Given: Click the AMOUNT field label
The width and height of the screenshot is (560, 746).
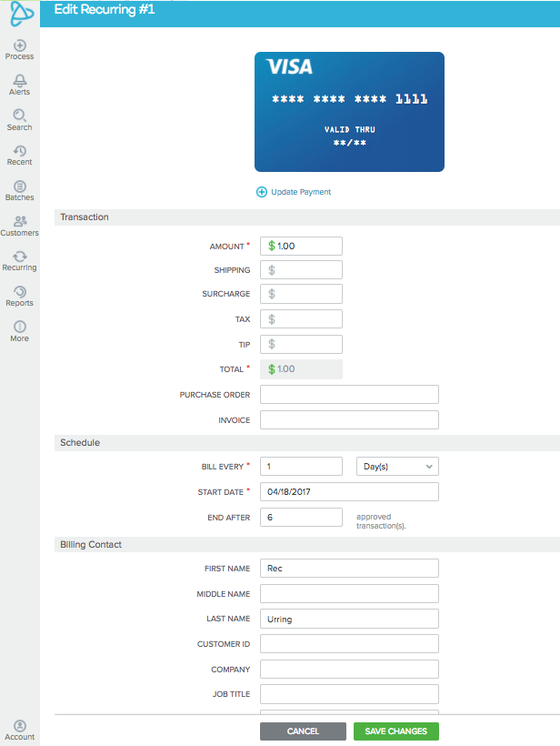Looking at the screenshot, I should [x=226, y=247].
